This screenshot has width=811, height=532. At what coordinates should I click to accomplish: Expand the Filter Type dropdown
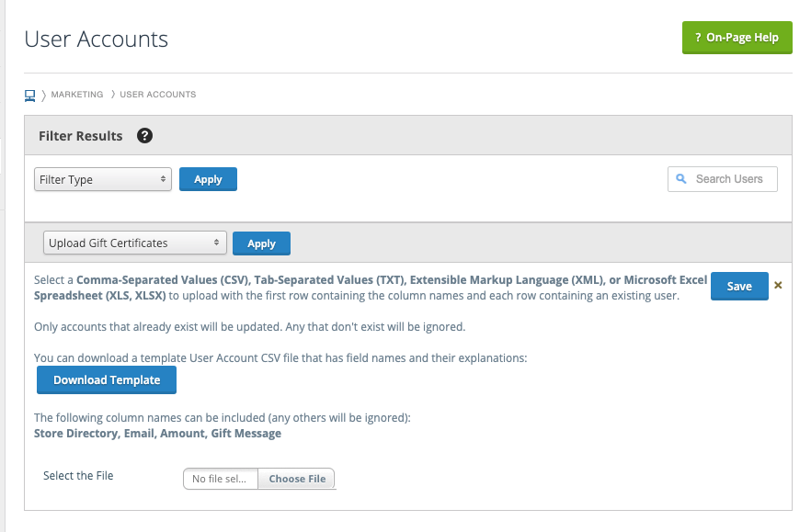(103, 179)
